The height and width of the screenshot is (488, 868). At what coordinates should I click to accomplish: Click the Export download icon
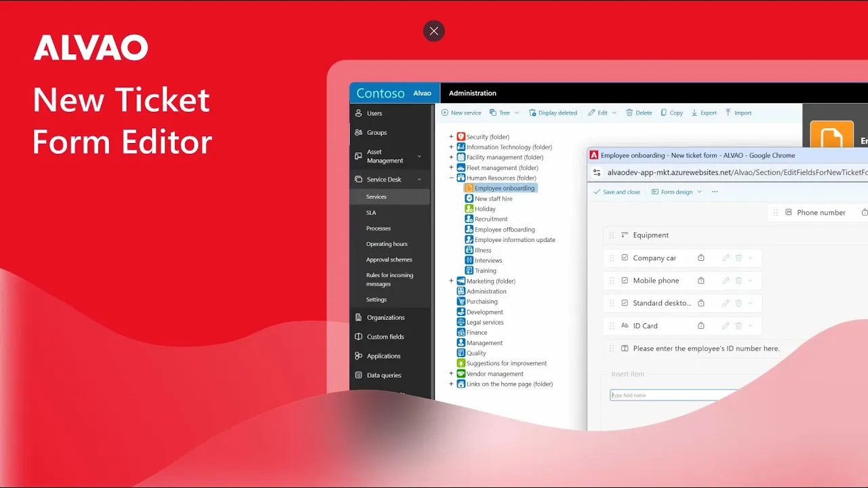(x=694, y=113)
